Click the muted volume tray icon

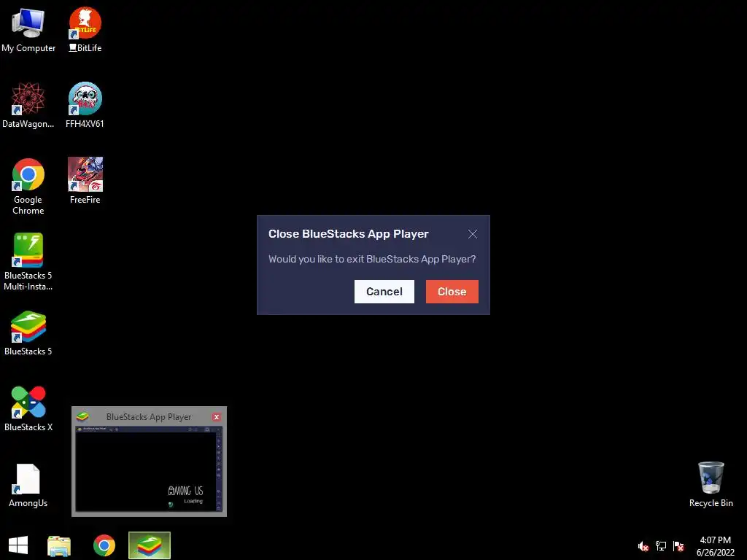(x=643, y=546)
